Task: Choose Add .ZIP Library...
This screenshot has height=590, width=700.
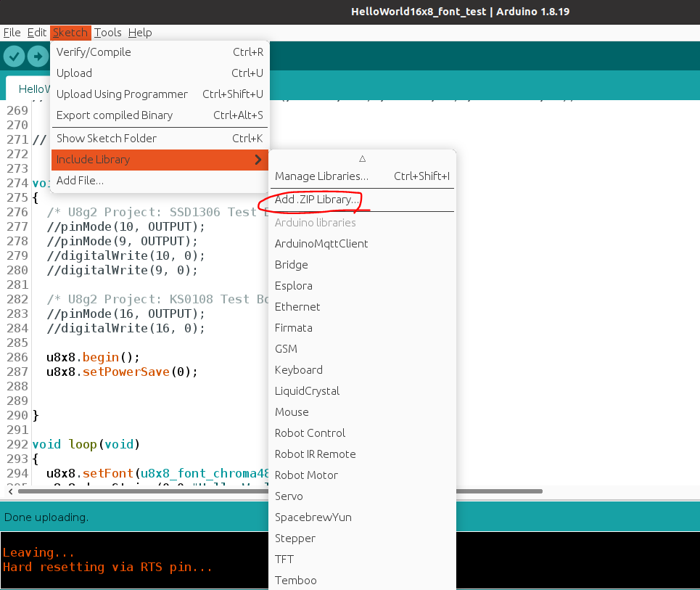Action: [362, 199]
